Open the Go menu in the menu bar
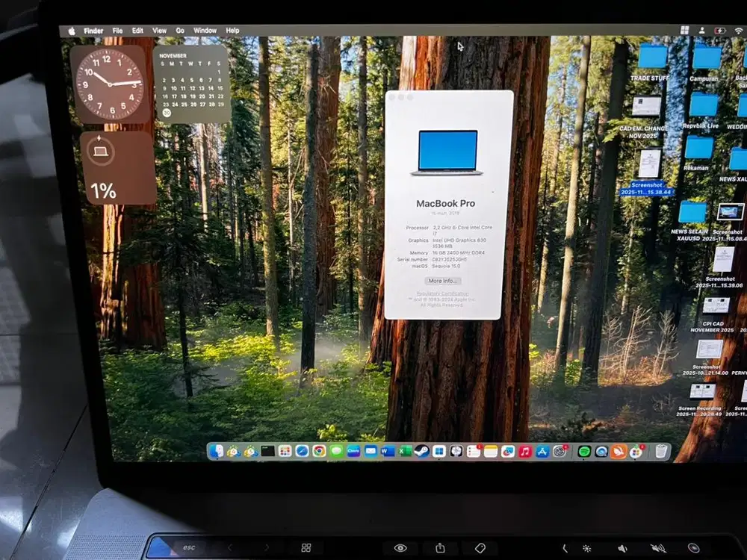Screen dimensions: 747x560 pyautogui.click(x=179, y=31)
